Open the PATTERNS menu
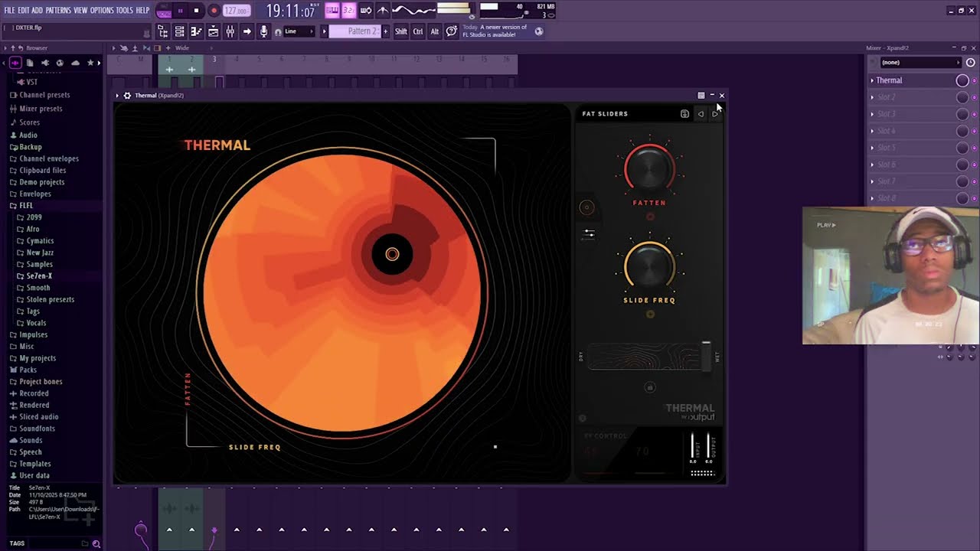 tap(58, 11)
